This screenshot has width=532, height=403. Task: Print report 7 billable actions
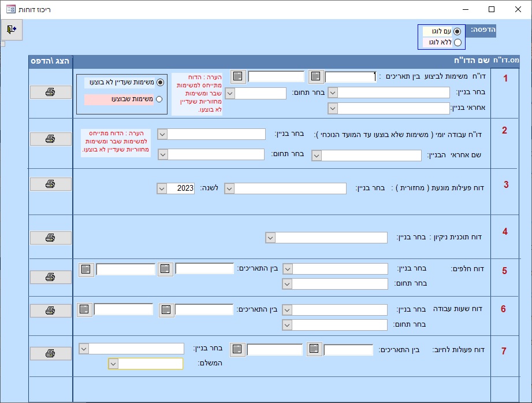coord(51,353)
